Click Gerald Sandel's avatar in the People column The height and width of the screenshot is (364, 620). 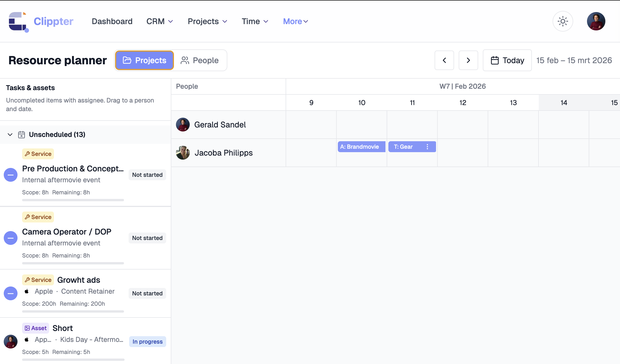pyautogui.click(x=183, y=125)
